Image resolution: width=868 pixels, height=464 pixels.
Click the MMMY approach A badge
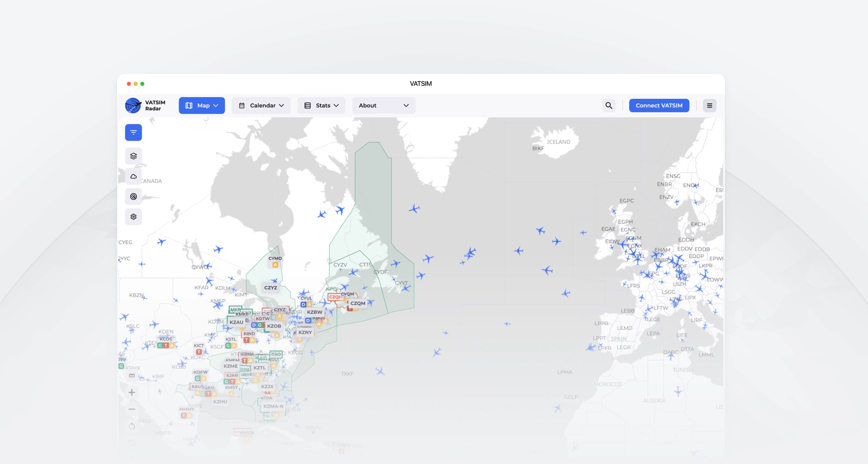pyautogui.click(x=190, y=415)
